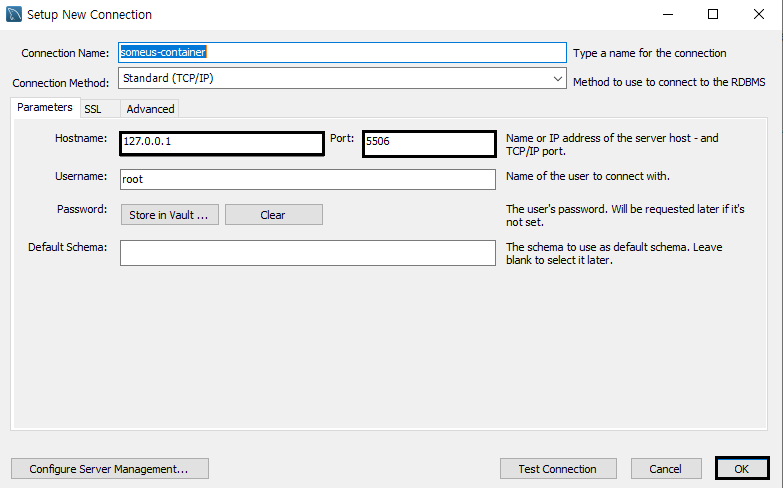Click the 'Connection Method:' label
The height and width of the screenshot is (488, 783).
(x=61, y=82)
